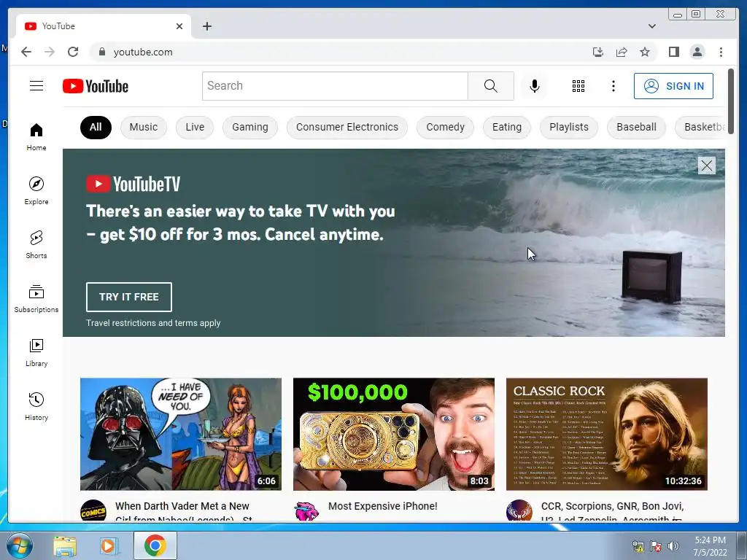Viewport: 747px width, 560px height.
Task: Click Chrome icon in taskbar
Action: coord(155,545)
